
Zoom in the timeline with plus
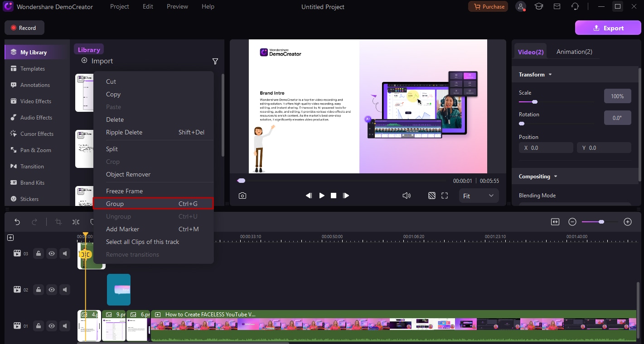click(x=628, y=222)
